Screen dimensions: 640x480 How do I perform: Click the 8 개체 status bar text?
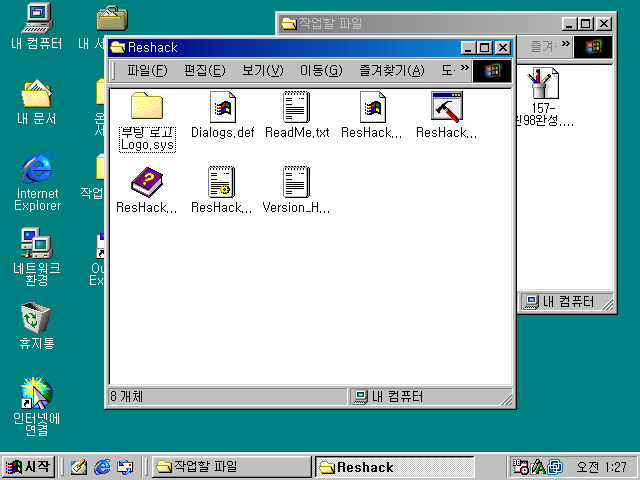coord(127,396)
